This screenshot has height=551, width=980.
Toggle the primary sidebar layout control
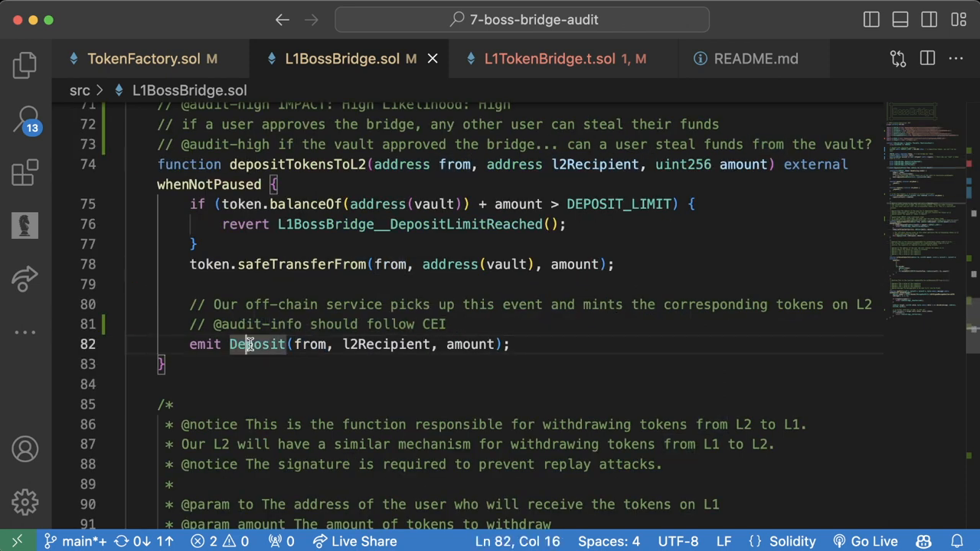click(x=871, y=20)
